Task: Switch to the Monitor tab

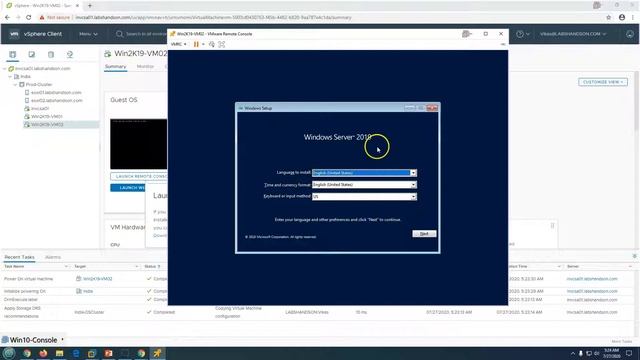Action: point(145,67)
